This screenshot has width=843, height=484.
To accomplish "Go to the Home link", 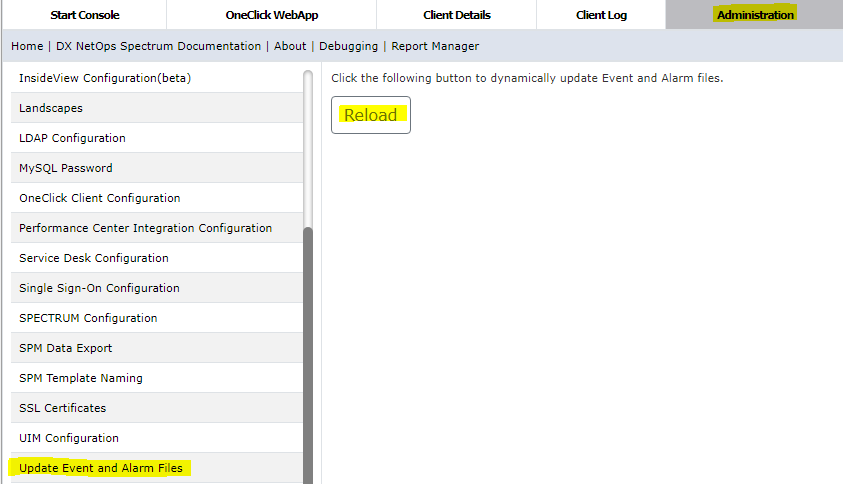I will [x=27, y=46].
